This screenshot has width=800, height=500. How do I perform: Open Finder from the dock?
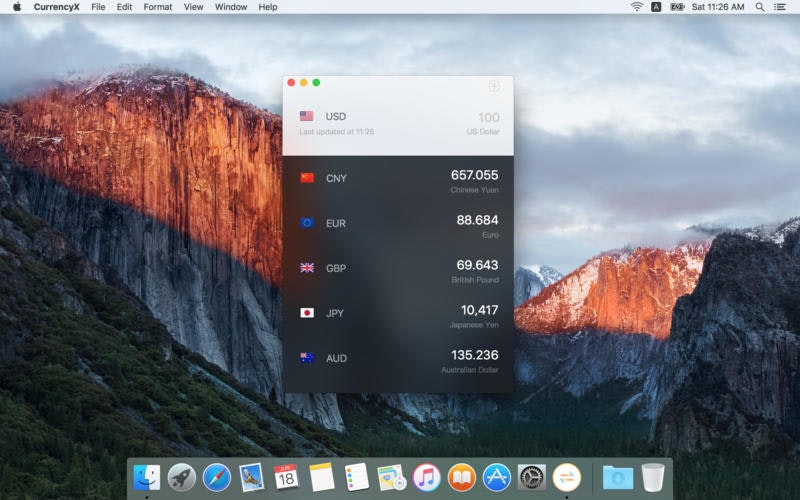(146, 478)
